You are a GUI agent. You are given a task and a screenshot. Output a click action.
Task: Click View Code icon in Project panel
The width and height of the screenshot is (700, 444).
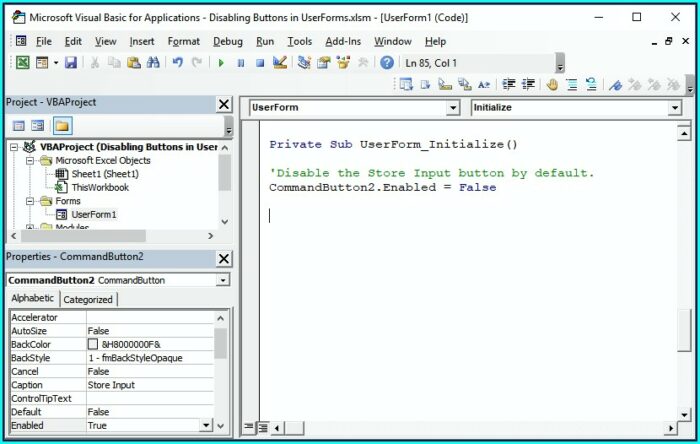tap(18, 126)
